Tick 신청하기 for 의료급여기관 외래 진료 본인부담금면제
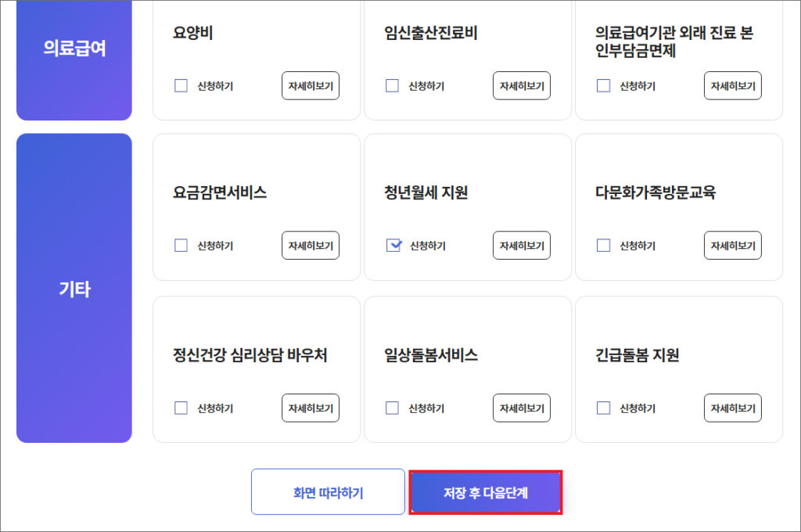 pos(604,86)
